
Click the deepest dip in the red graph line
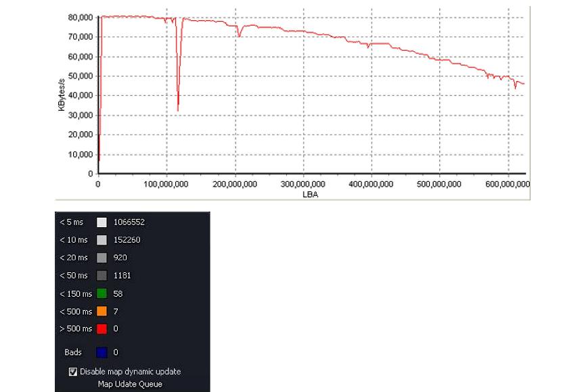coord(178,110)
